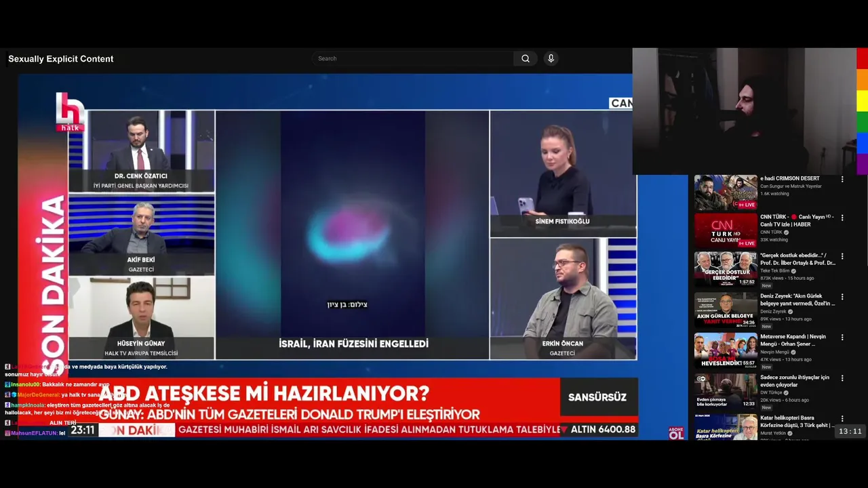This screenshot has height=488, width=868.
Task: Open the CNN TÜRK Canlı Yayın thumbnail
Action: click(x=726, y=231)
